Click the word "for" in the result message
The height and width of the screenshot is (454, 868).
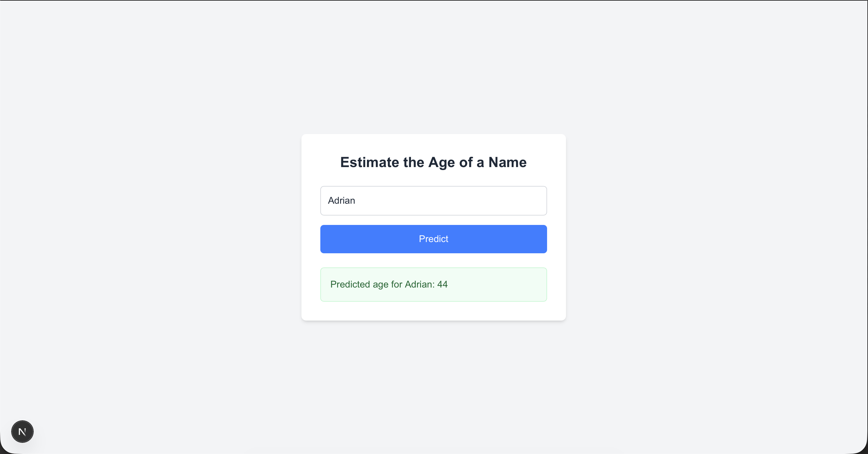pyautogui.click(x=397, y=285)
